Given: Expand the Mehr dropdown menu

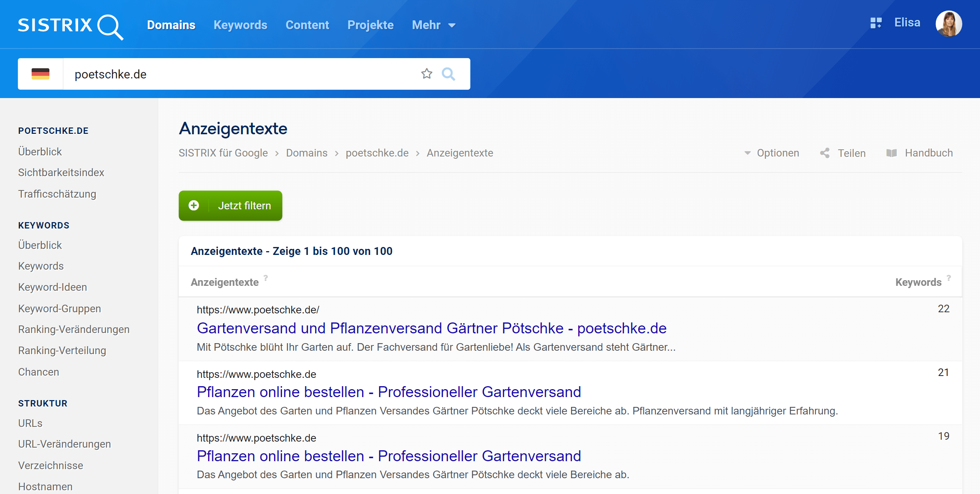Looking at the screenshot, I should (x=434, y=25).
